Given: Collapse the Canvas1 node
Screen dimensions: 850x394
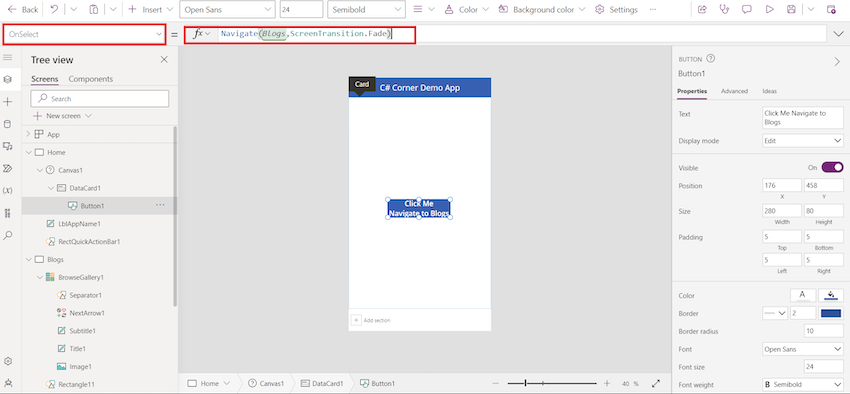Looking at the screenshot, I should point(40,170).
